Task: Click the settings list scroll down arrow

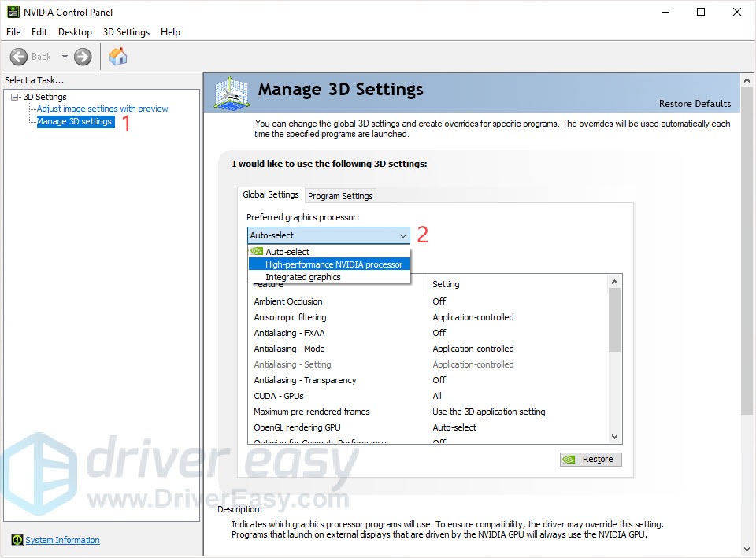Action: point(615,437)
